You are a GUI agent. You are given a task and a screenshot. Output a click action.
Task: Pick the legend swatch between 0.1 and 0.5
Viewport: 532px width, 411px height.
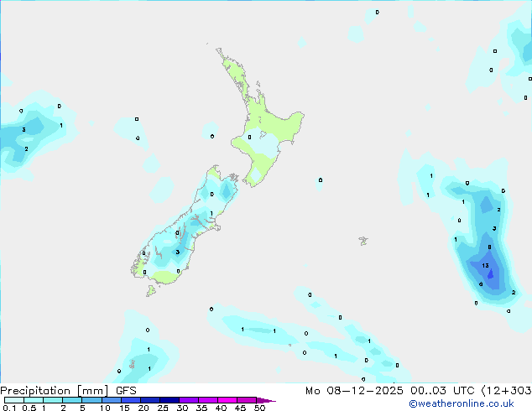(14, 400)
